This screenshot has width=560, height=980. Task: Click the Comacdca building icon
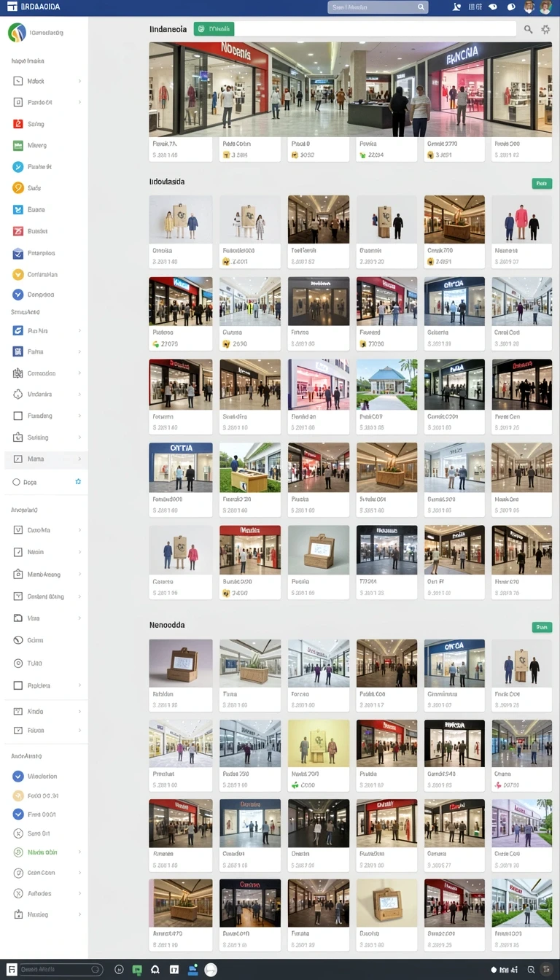(18, 373)
